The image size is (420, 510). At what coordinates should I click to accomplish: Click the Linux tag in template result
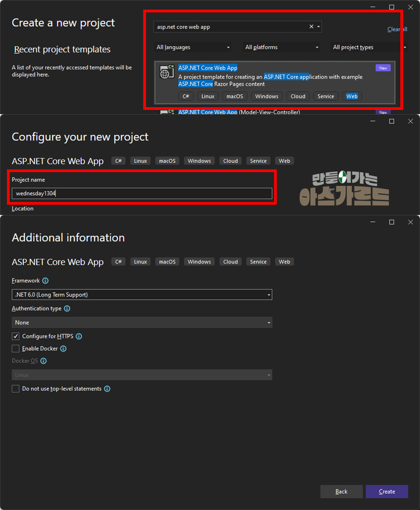point(208,96)
